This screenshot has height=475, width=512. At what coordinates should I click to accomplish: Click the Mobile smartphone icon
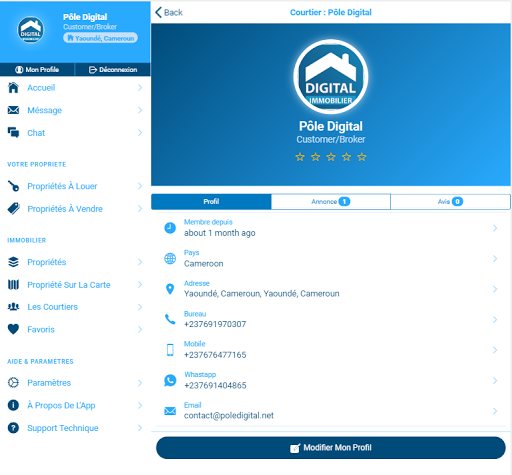pos(170,350)
